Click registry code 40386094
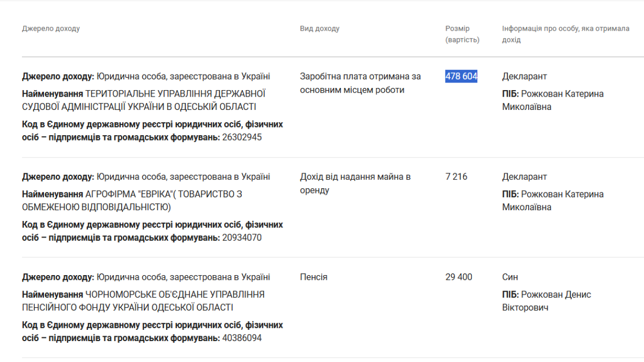The width and height of the screenshot is (644, 362). [x=242, y=338]
